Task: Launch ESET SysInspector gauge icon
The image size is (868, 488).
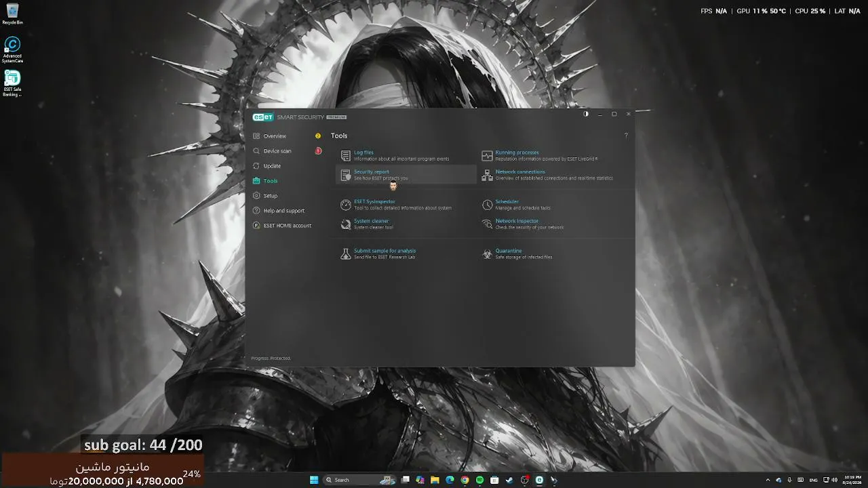Action: click(x=346, y=205)
